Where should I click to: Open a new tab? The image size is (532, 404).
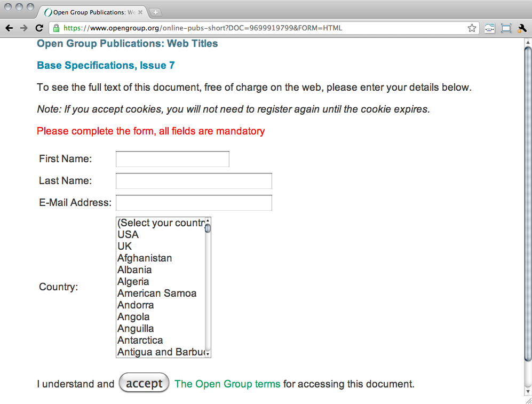click(155, 12)
